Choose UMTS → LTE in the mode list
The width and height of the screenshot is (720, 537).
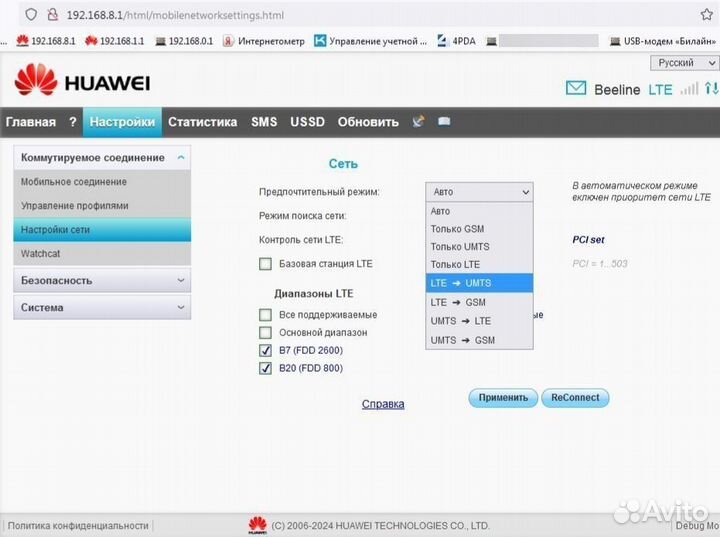point(479,321)
